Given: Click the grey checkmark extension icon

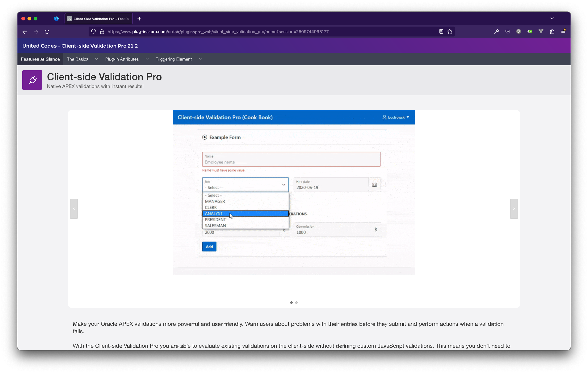Looking at the screenshot, I should click(x=519, y=32).
